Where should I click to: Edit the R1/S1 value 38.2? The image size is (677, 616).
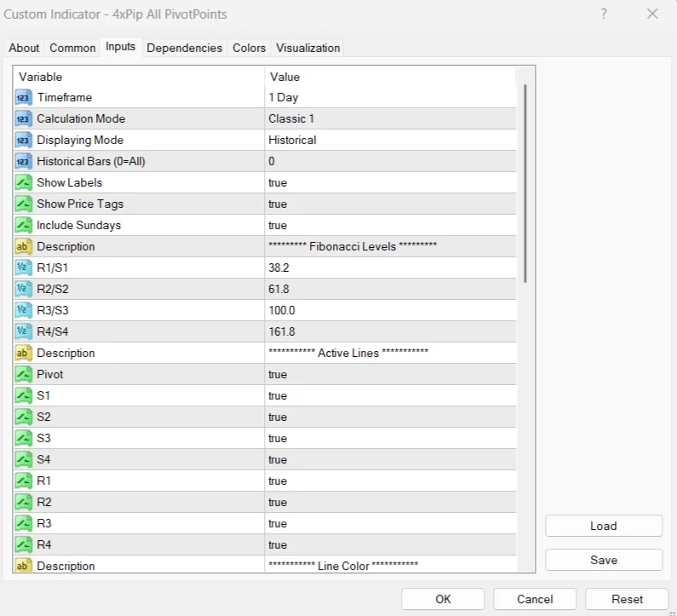pos(390,268)
